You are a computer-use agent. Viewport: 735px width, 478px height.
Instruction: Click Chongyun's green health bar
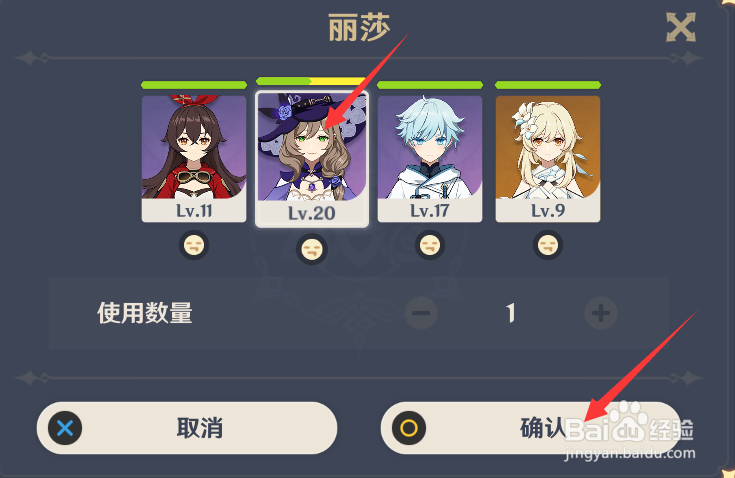point(430,85)
